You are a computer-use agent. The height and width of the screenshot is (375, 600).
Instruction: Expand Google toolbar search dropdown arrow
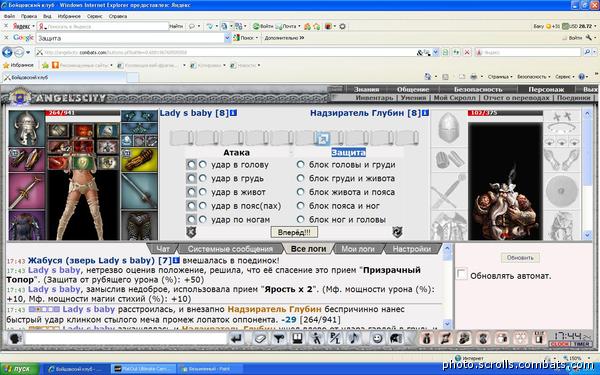tap(227, 38)
